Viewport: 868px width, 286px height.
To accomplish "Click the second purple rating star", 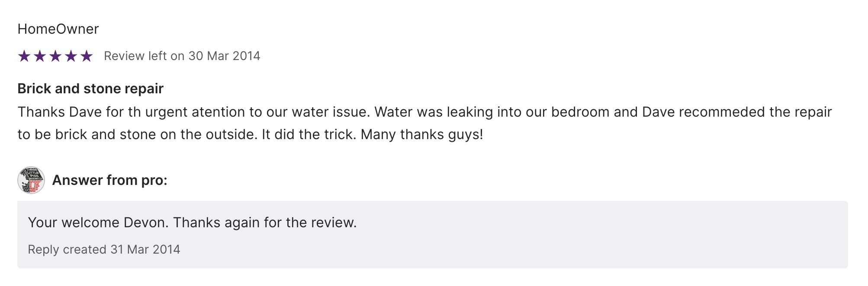I will [40, 56].
